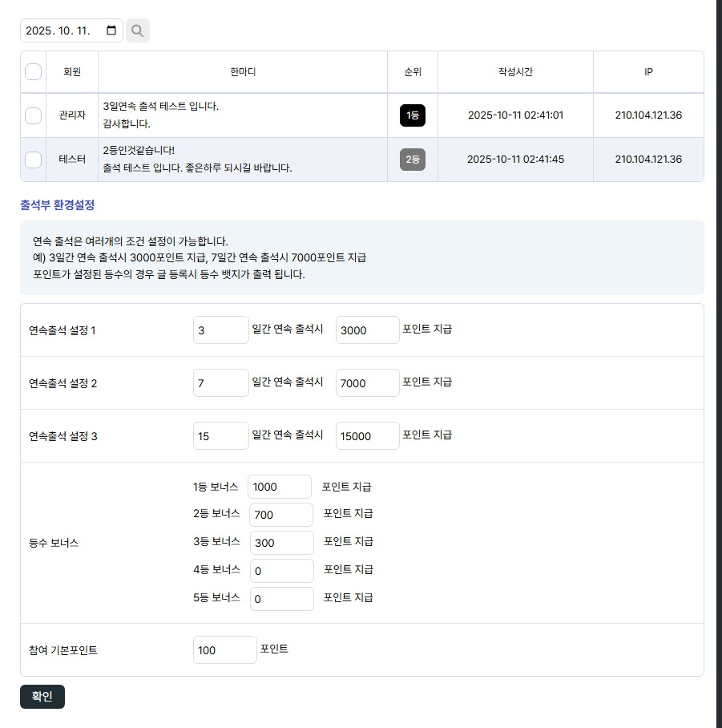Focus the 연속출석 설정 1 days field
Viewport: 722px width, 728px height.
coord(220,330)
